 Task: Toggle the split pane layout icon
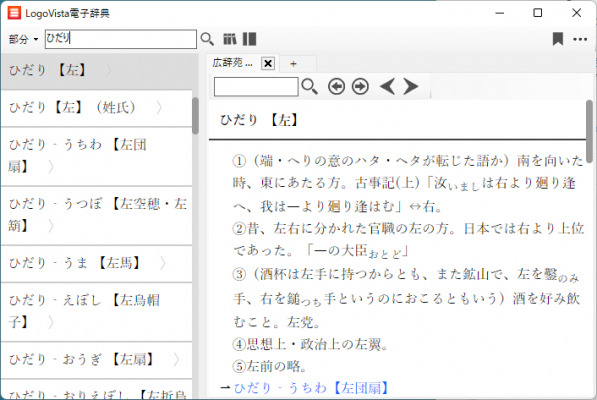coord(249,39)
